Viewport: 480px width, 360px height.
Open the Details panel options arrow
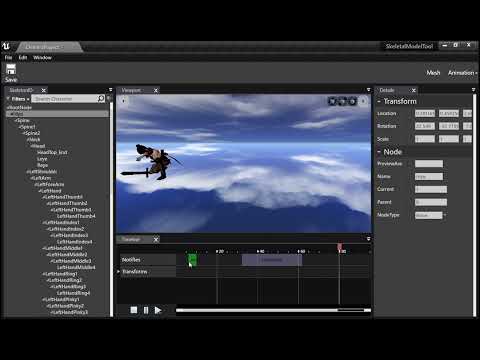tap(473, 90)
